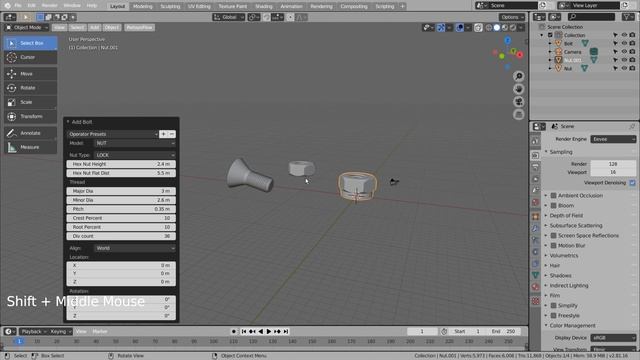Choose the Move tool
Viewport: 640px width, 360px height.
[x=31, y=74]
